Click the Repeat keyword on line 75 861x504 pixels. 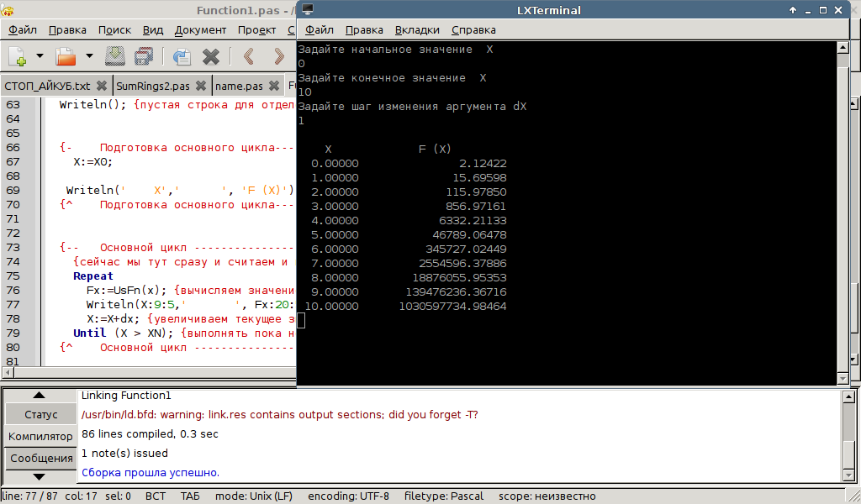92,276
